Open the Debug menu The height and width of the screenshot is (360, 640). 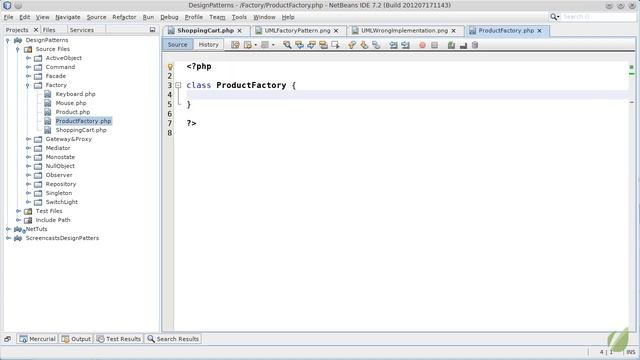click(169, 17)
